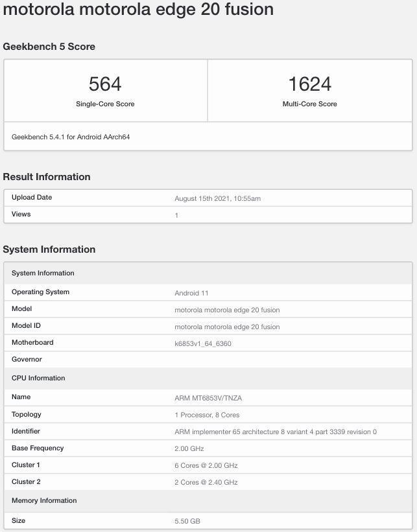Select the '1 Processor, 8 Cores' value
The height and width of the screenshot is (532, 417).
click(x=207, y=415)
